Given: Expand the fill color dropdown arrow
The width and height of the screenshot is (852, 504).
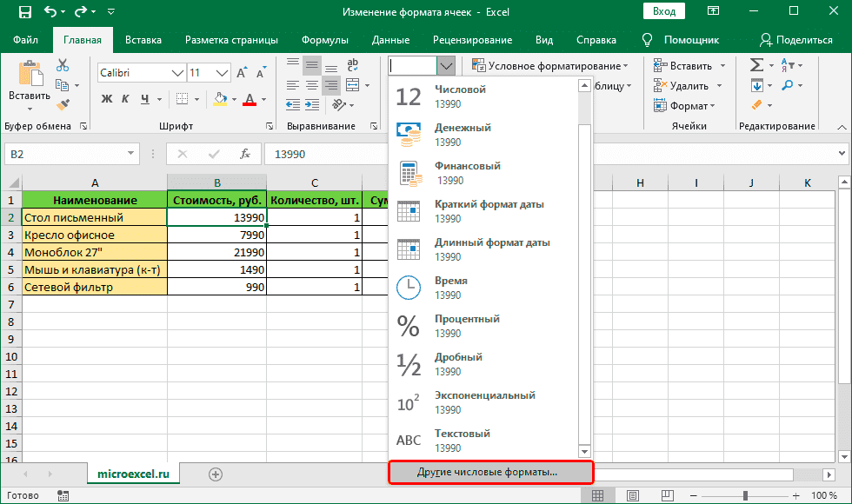Looking at the screenshot, I should click(234, 98).
